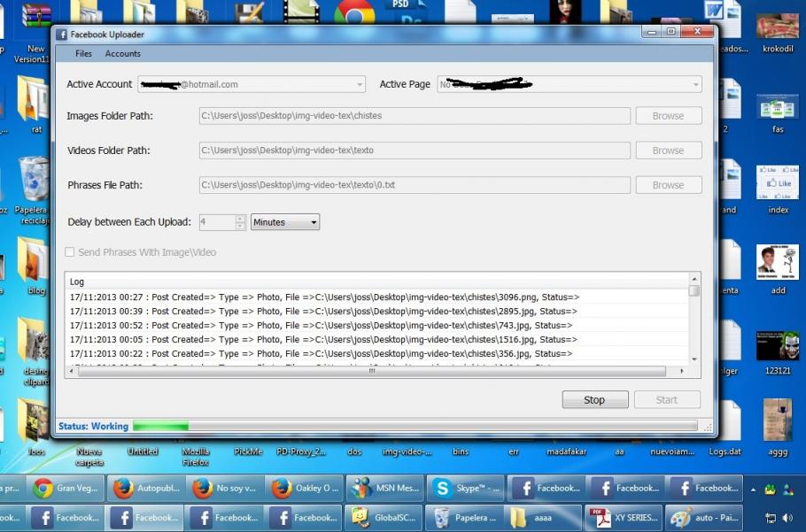The width and height of the screenshot is (806, 532).
Task: Open the Minutes delay unit dropdown
Action: pyautogui.click(x=285, y=222)
